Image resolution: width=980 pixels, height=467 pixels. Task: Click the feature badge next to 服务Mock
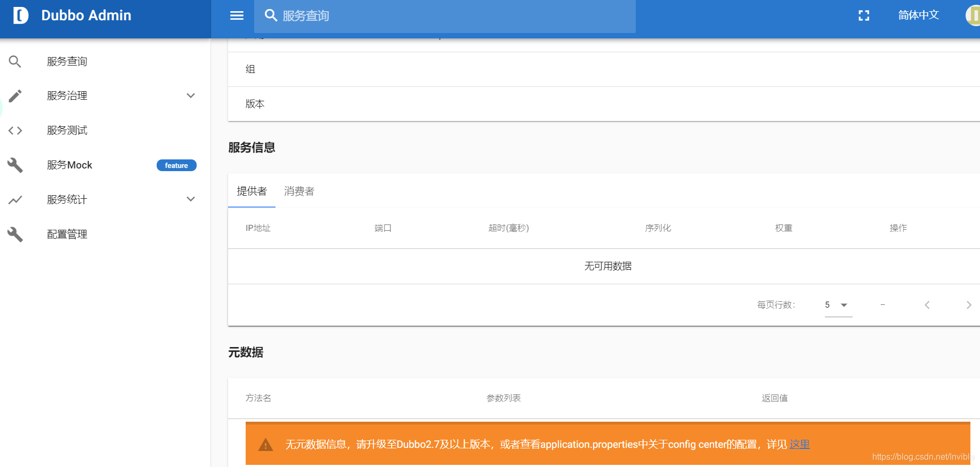click(x=176, y=165)
